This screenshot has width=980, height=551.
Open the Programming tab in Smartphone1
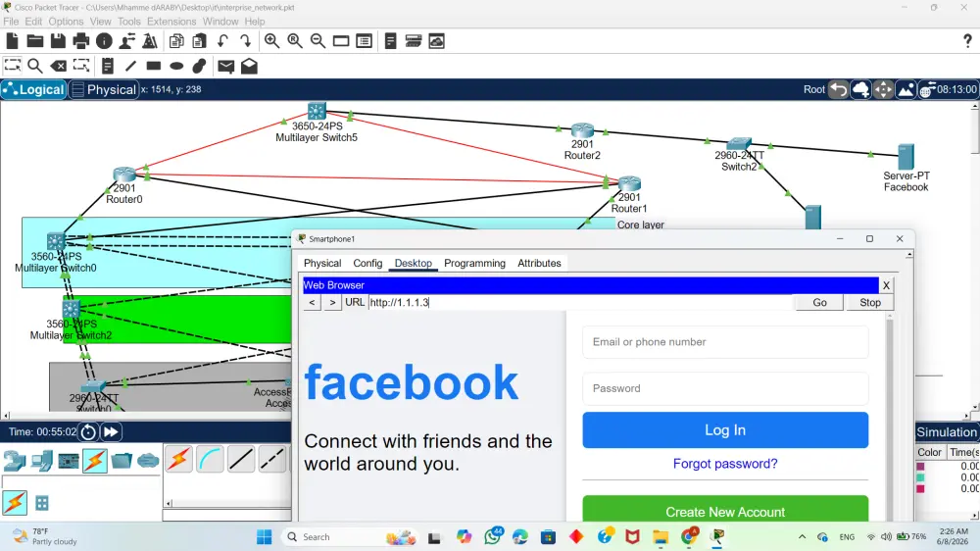point(474,264)
